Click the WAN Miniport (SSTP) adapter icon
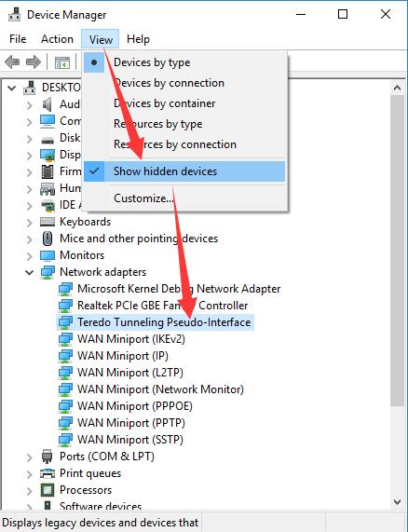This screenshot has width=408, height=532. [65, 440]
